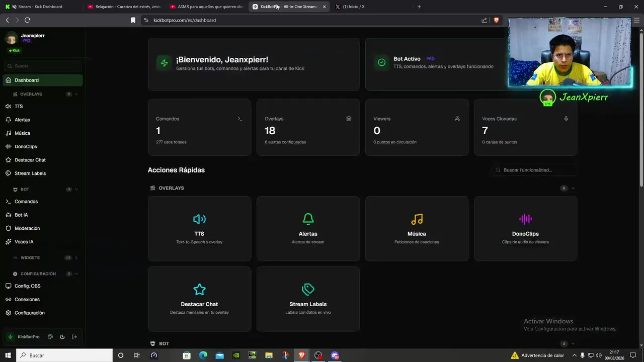Image resolution: width=644 pixels, height=362 pixels.
Task: Open Task View on taskbar
Action: tap(136, 355)
